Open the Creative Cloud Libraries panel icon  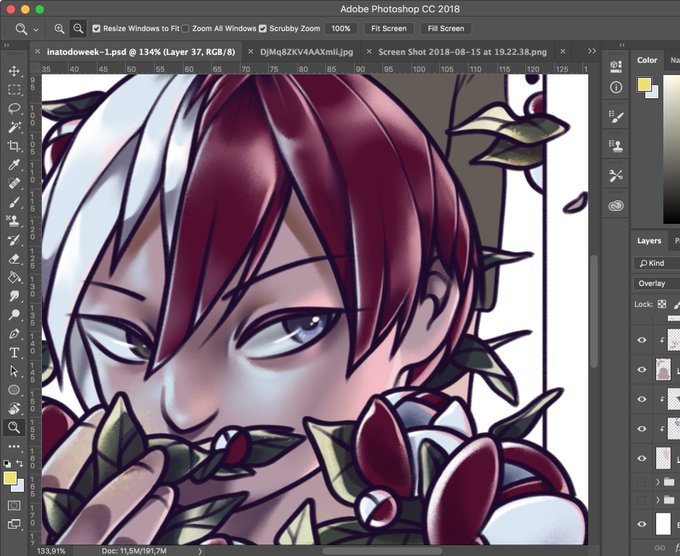pyautogui.click(x=616, y=206)
